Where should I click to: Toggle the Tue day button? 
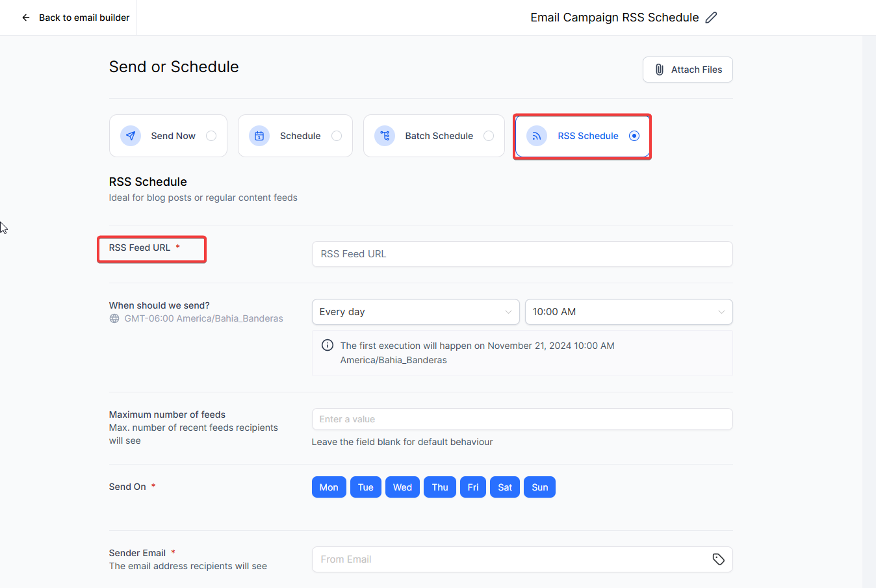coord(366,487)
